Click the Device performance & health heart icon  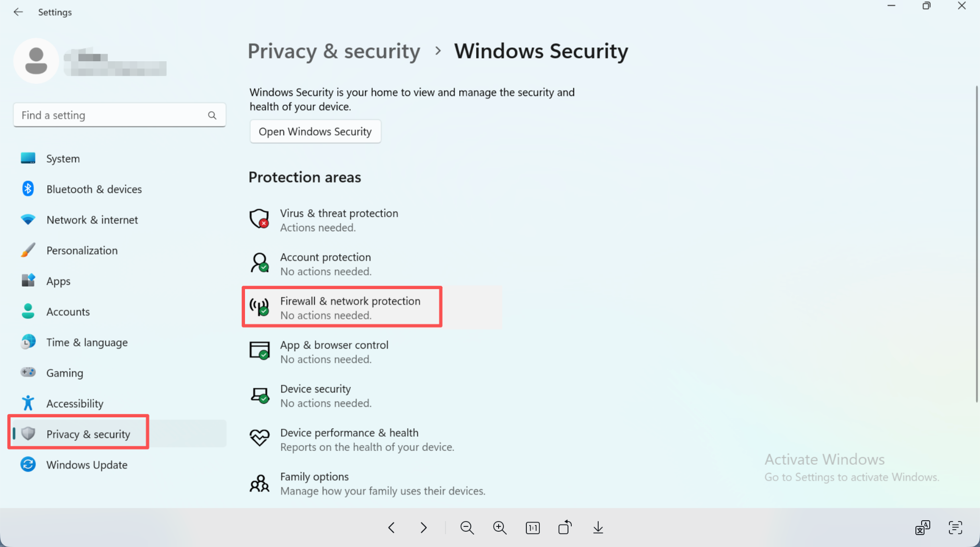(x=259, y=438)
